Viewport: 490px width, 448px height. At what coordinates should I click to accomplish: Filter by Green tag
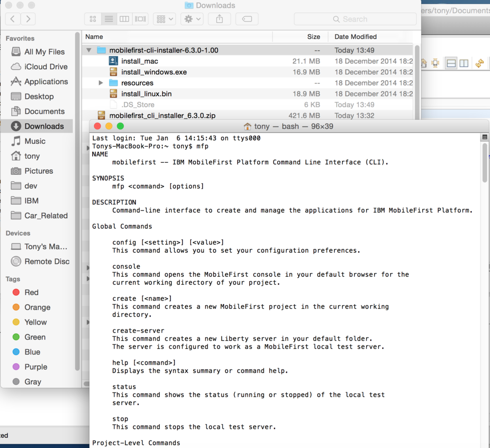coord(29,337)
